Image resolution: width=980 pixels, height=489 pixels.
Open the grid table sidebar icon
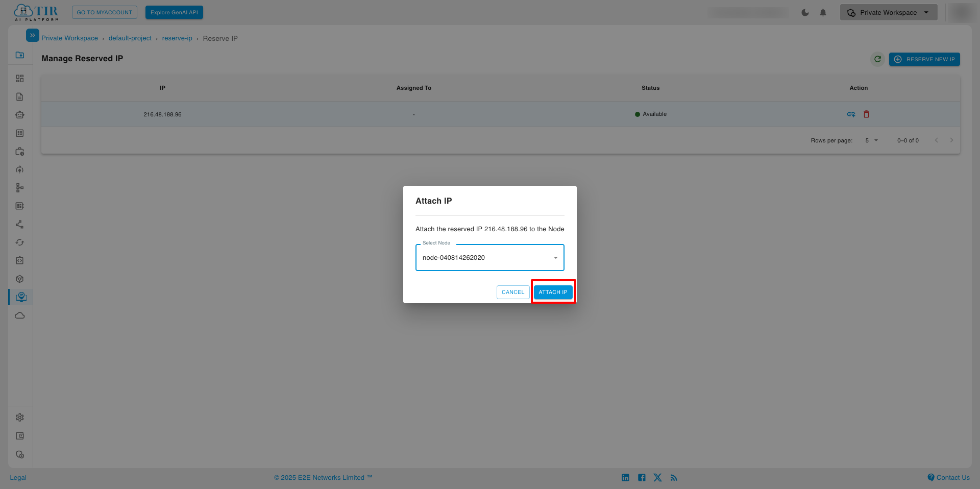(x=20, y=133)
